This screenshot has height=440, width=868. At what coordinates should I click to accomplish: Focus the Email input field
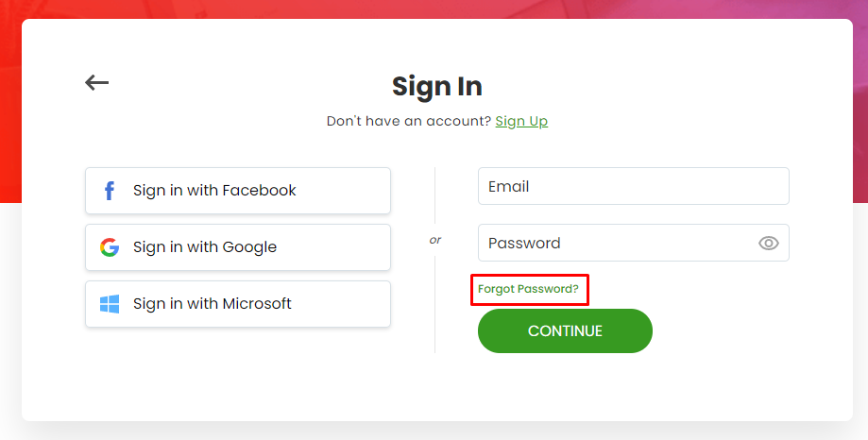coord(633,186)
